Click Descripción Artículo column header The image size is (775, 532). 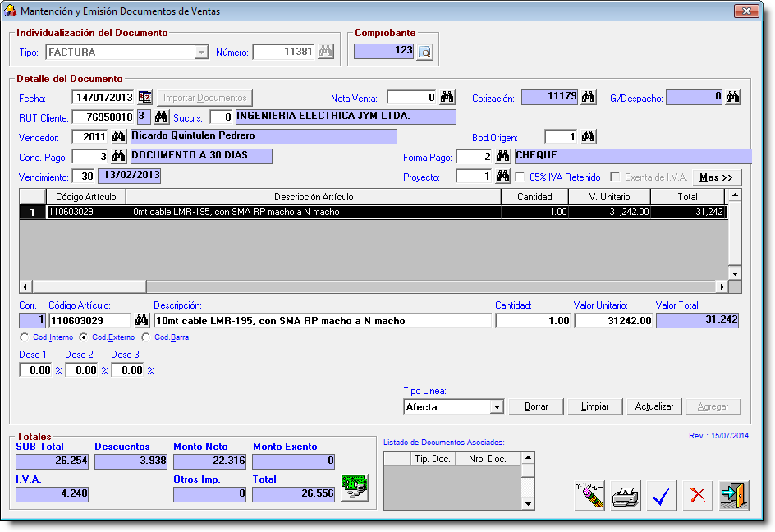click(x=314, y=197)
